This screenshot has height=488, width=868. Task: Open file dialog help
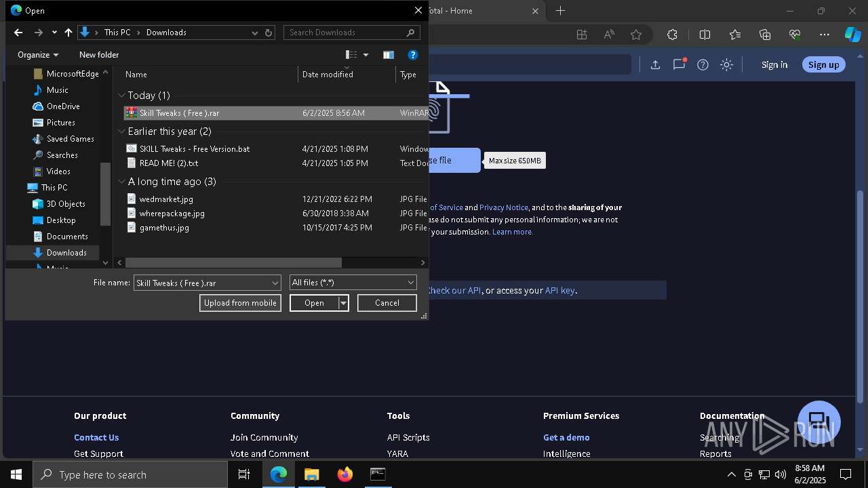point(413,55)
